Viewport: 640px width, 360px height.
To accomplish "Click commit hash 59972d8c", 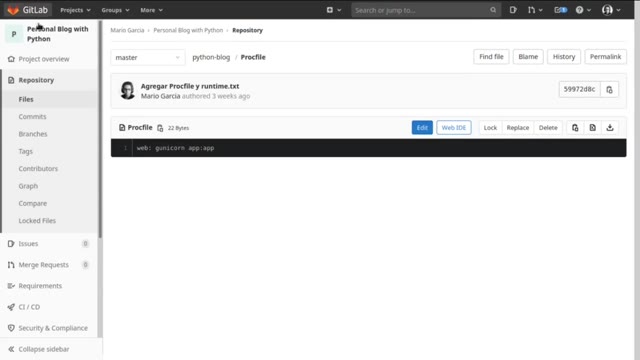I will [x=579, y=89].
